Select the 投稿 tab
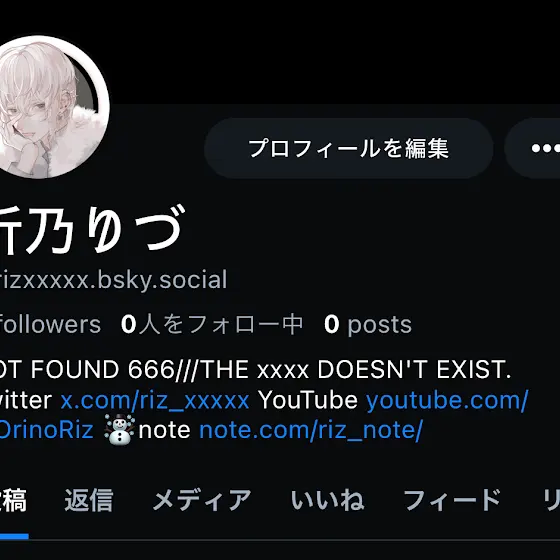560x560 pixels. pos(13,500)
